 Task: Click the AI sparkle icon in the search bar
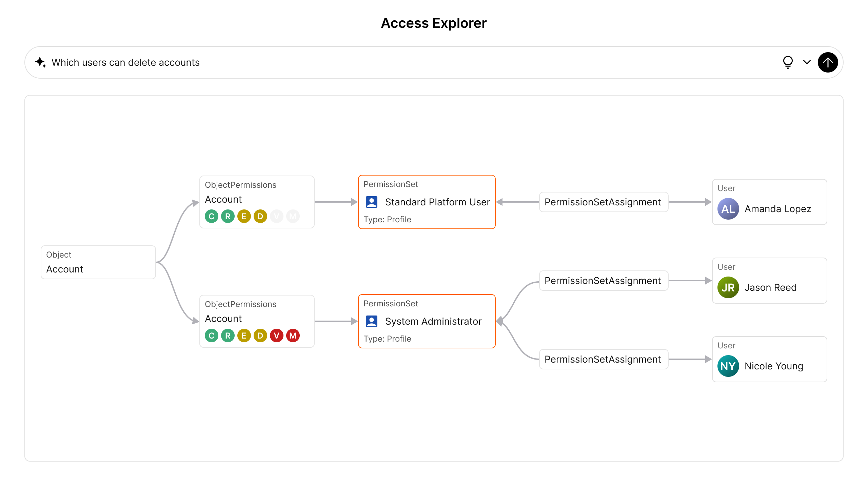click(x=41, y=62)
